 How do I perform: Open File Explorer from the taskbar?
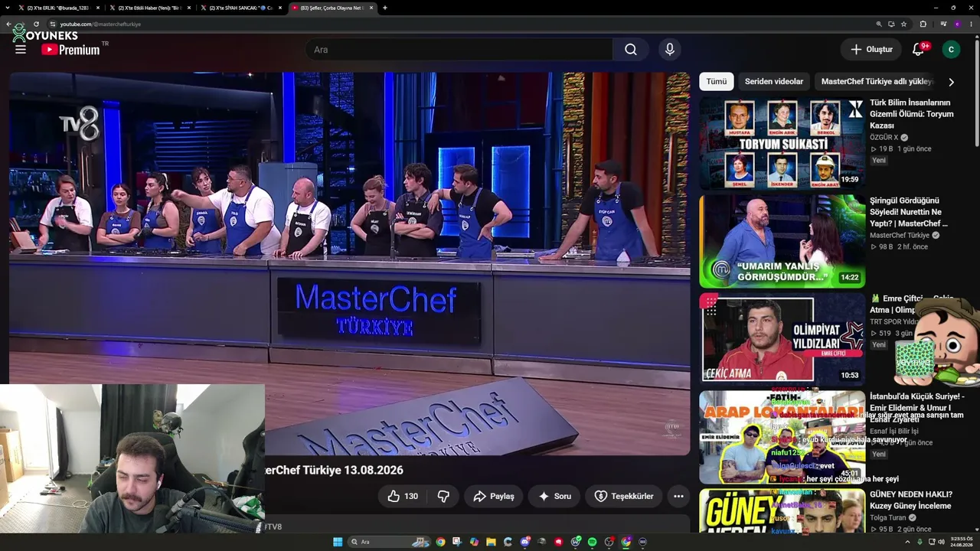[491, 542]
